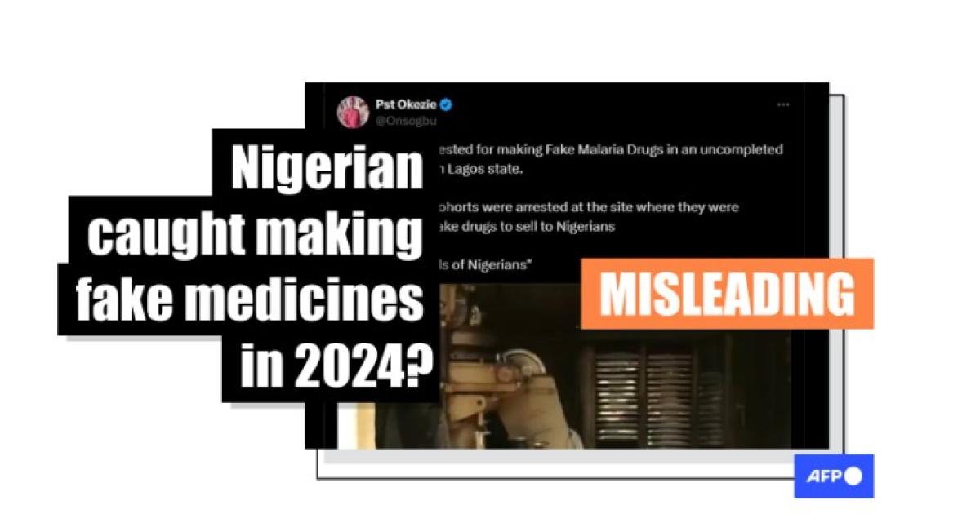Open the @Onsogbu handle link
980x514 pixels.
click(x=406, y=122)
